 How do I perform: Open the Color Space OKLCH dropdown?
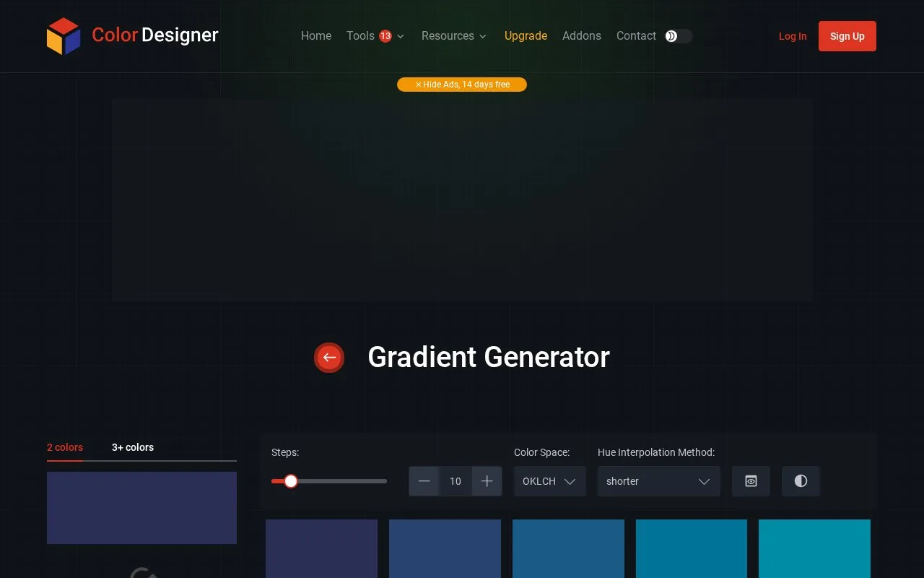click(550, 481)
